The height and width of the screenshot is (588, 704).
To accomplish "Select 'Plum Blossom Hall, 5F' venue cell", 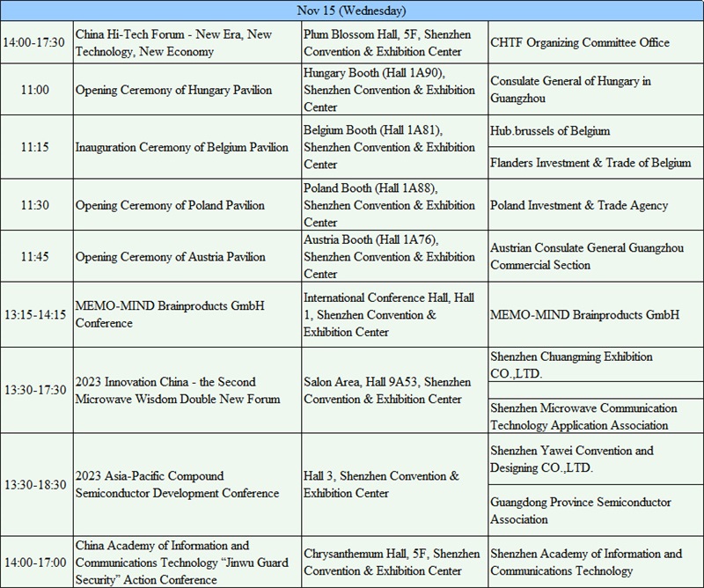I will tap(394, 42).
